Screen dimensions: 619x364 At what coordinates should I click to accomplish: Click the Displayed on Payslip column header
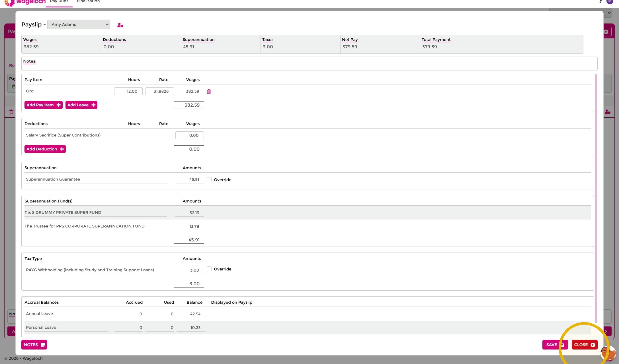(x=231, y=302)
